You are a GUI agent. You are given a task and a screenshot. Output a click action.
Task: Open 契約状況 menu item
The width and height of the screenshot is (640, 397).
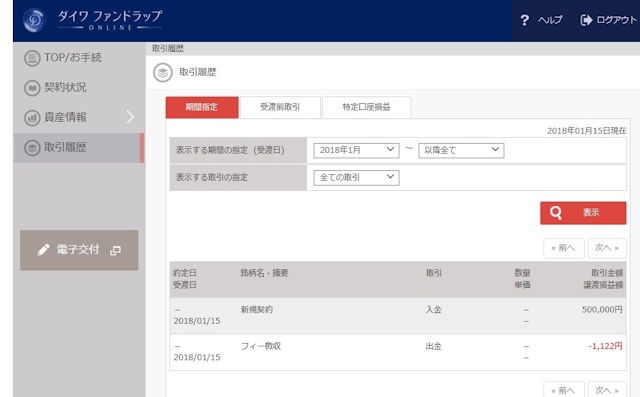79,88
